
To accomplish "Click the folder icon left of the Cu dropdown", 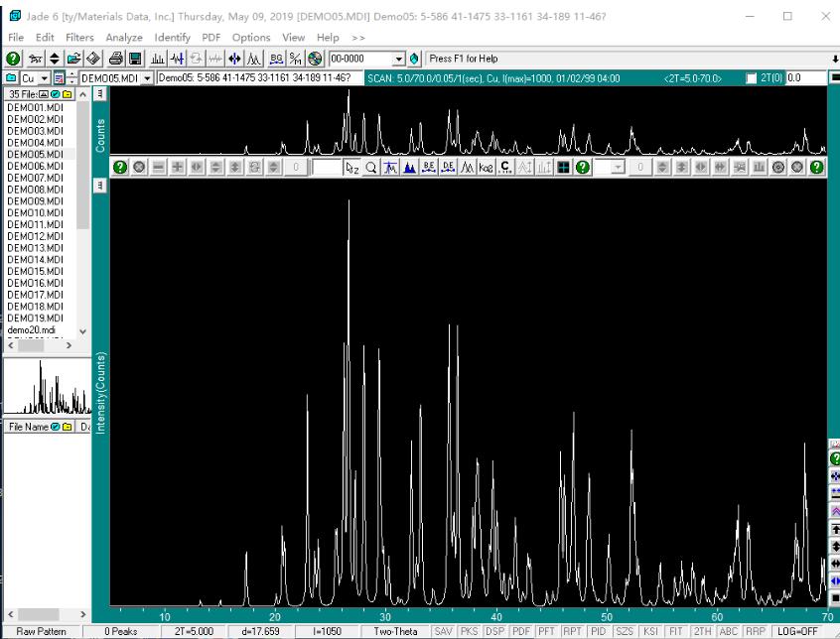I will [x=11, y=78].
